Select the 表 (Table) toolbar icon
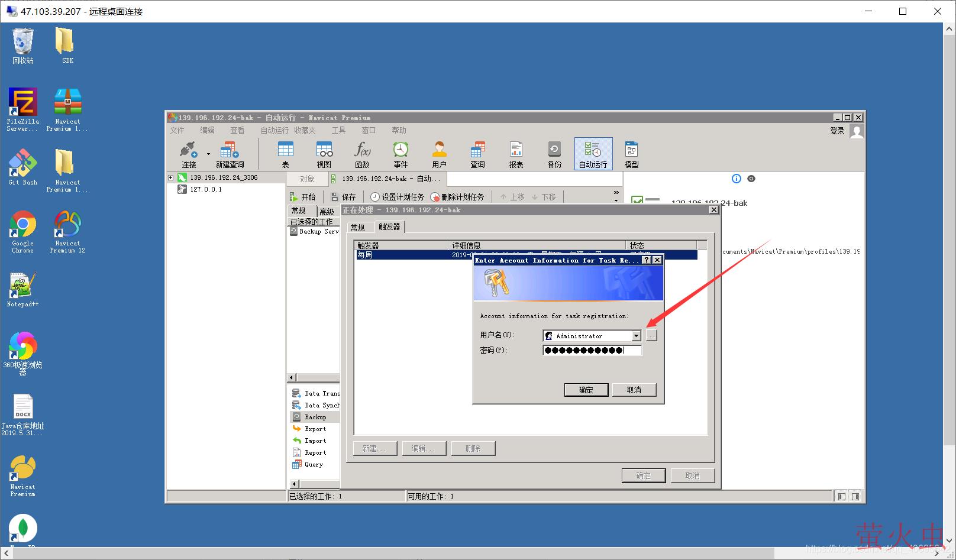This screenshot has width=956, height=560. pyautogui.click(x=285, y=154)
